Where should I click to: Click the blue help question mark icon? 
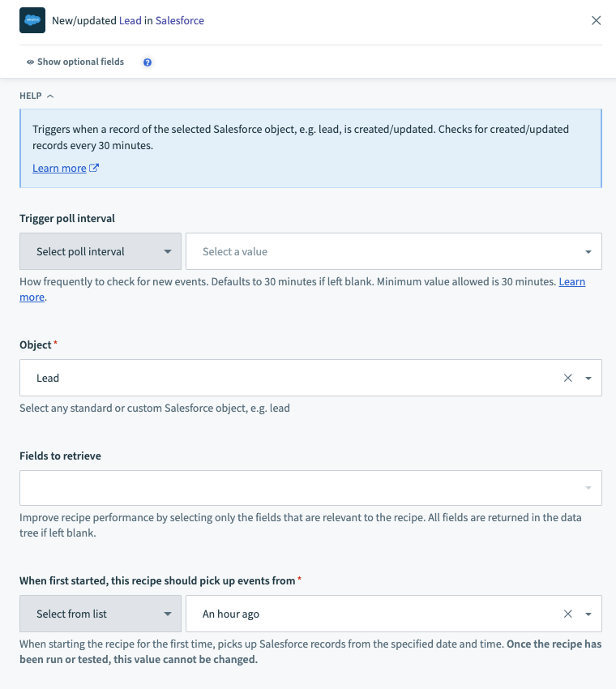click(x=148, y=62)
